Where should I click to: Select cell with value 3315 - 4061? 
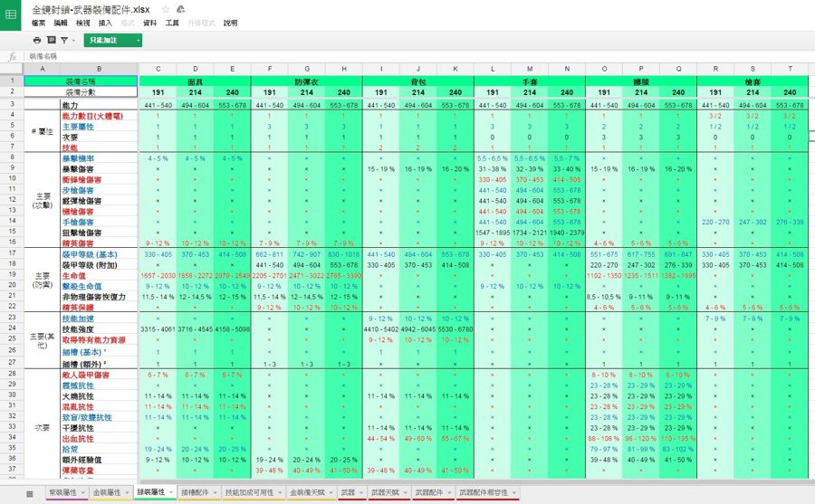pyautogui.click(x=158, y=329)
